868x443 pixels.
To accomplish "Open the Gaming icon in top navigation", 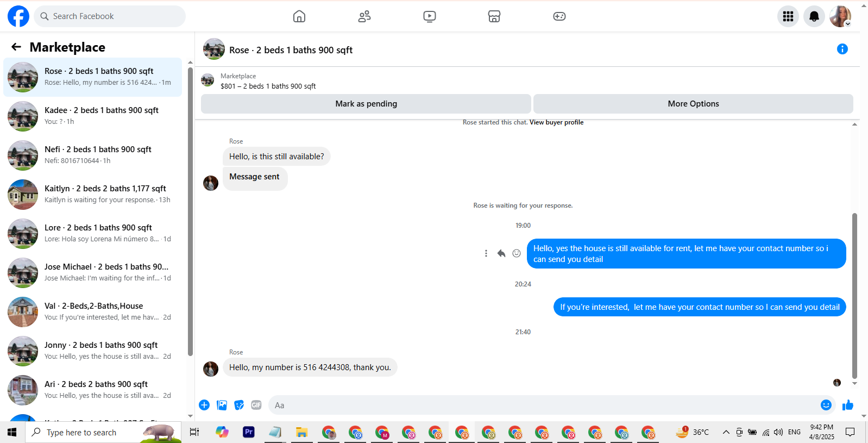I will click(559, 16).
